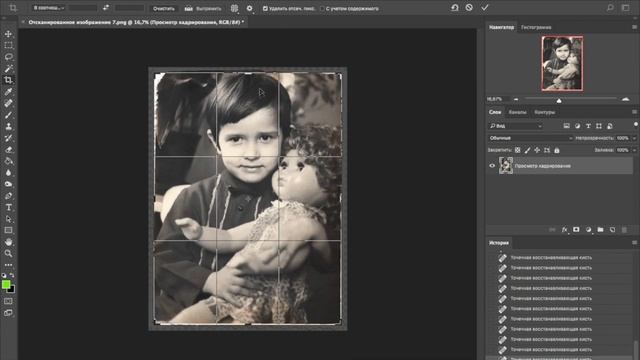Swap crop width and height values
Screen dimensions: 640x360
106,8
